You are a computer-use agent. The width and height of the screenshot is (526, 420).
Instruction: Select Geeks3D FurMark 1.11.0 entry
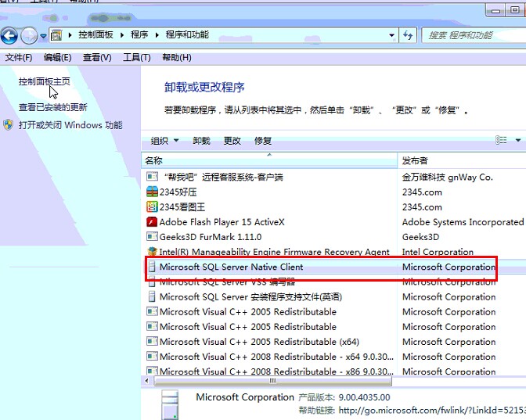[x=211, y=237]
